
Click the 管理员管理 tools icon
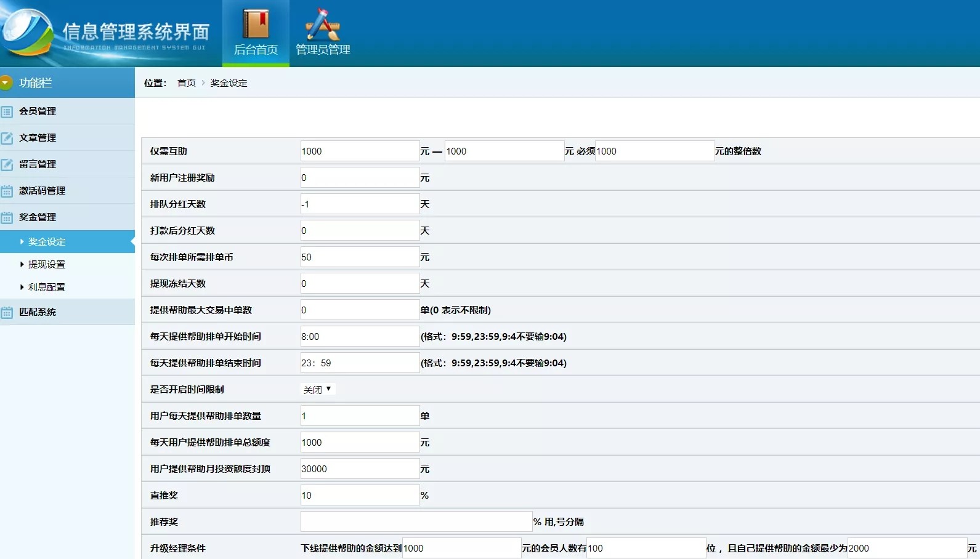pos(322,24)
